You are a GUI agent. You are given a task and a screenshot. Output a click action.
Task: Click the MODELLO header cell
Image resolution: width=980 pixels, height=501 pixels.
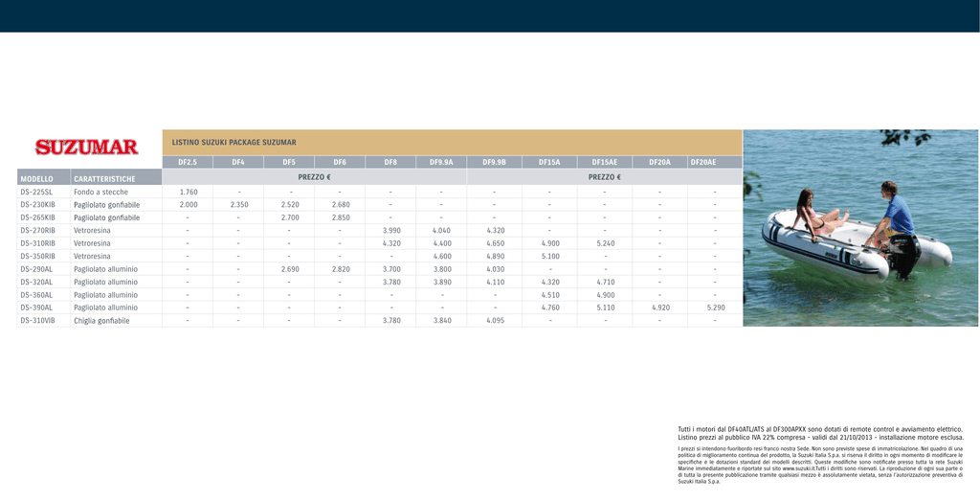click(43, 178)
